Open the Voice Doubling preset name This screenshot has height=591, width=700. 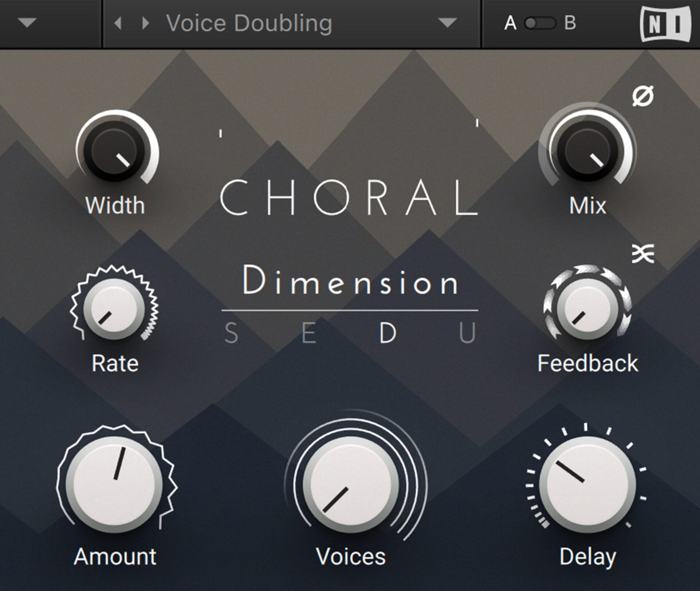tap(249, 23)
